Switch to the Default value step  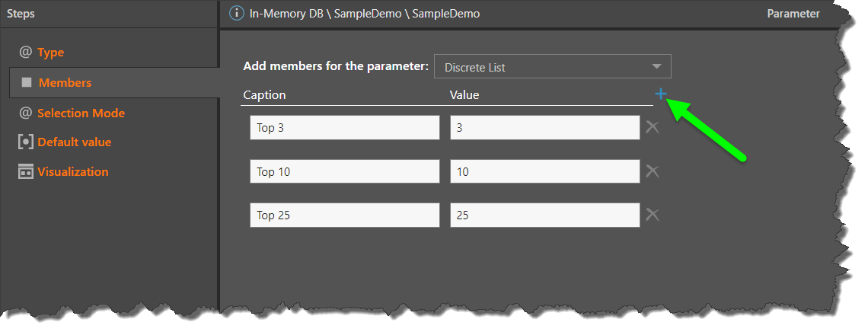tap(74, 142)
